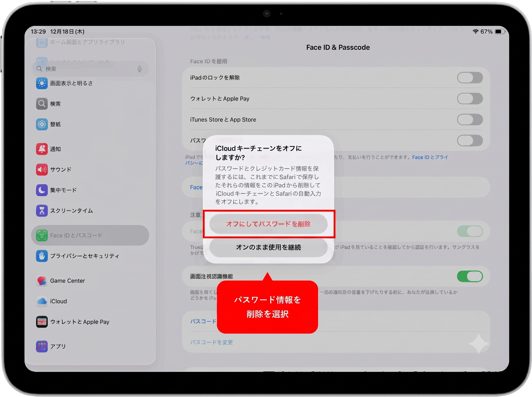Viewport: 532px width, 397px height.
Task: Tap the 12月18日(木) date
Action: (67, 31)
